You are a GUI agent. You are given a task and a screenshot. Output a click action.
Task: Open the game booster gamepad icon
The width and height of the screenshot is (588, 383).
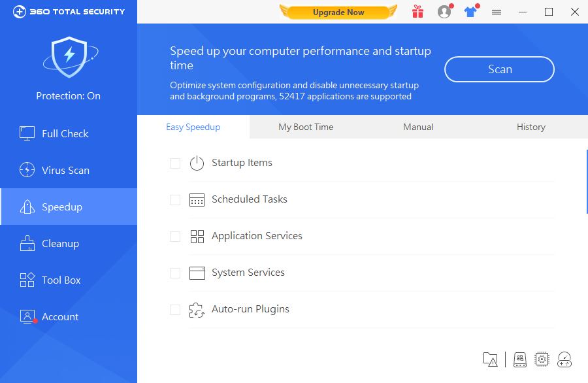[564, 359]
